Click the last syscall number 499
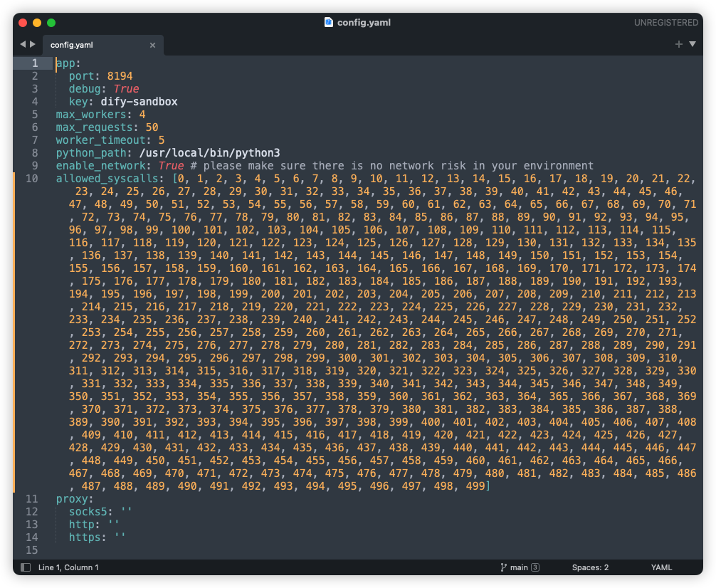Viewport: 716px width, 588px height. pyautogui.click(x=475, y=486)
